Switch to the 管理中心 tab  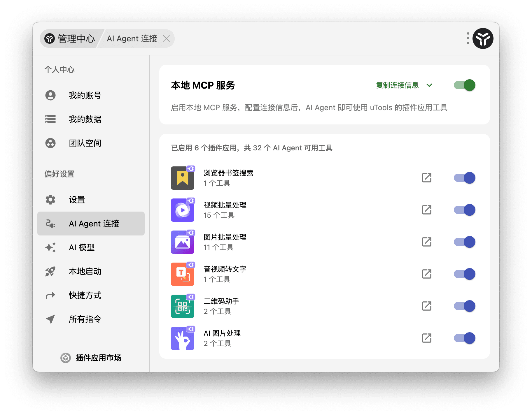(x=70, y=38)
